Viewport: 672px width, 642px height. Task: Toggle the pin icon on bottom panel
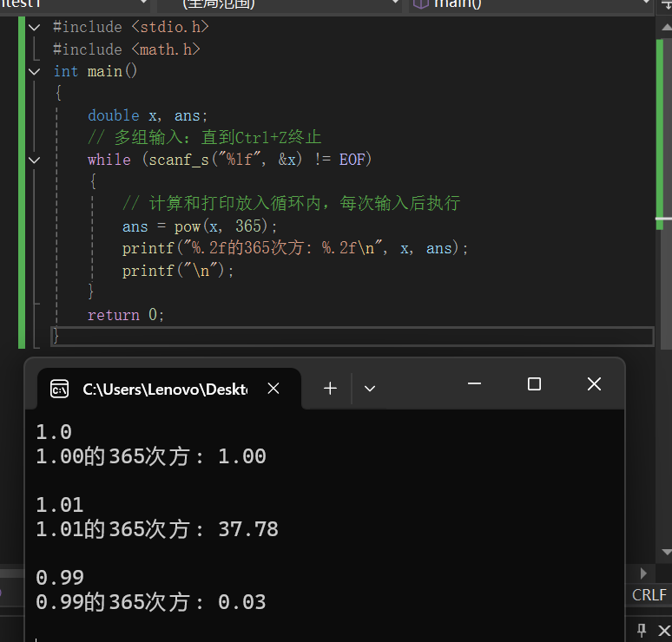pyautogui.click(x=642, y=630)
